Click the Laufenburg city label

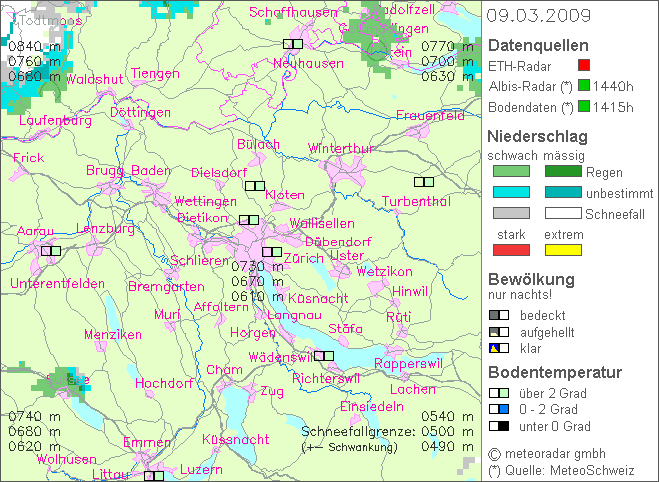click(55, 121)
